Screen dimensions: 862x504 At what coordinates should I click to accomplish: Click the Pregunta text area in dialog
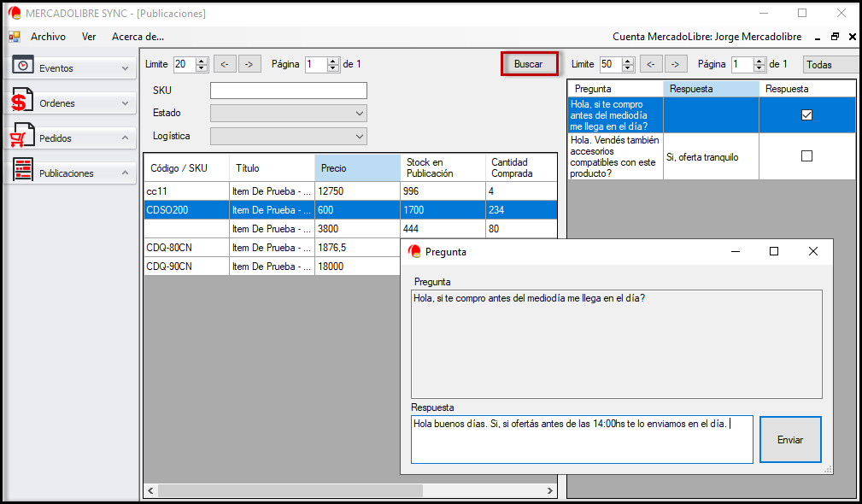tap(616, 344)
